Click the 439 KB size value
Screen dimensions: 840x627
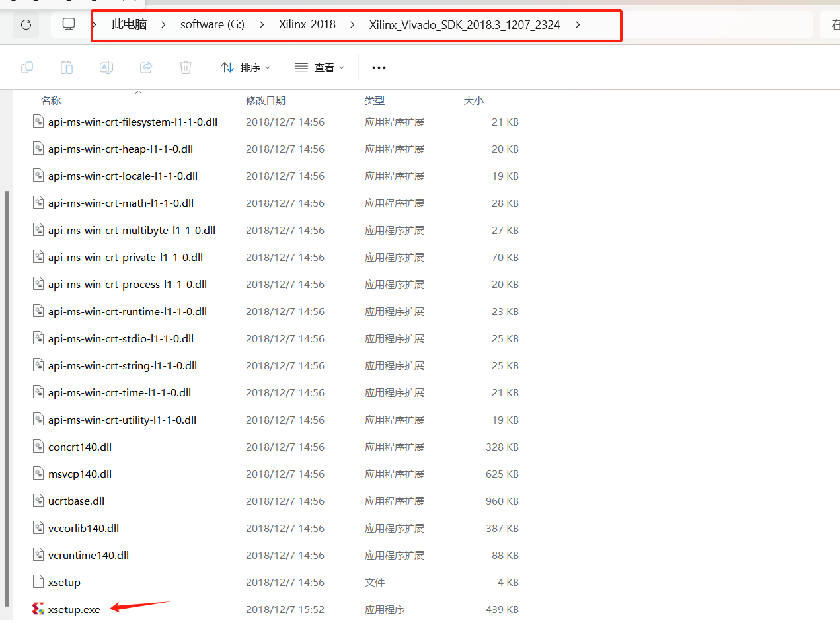(502, 609)
